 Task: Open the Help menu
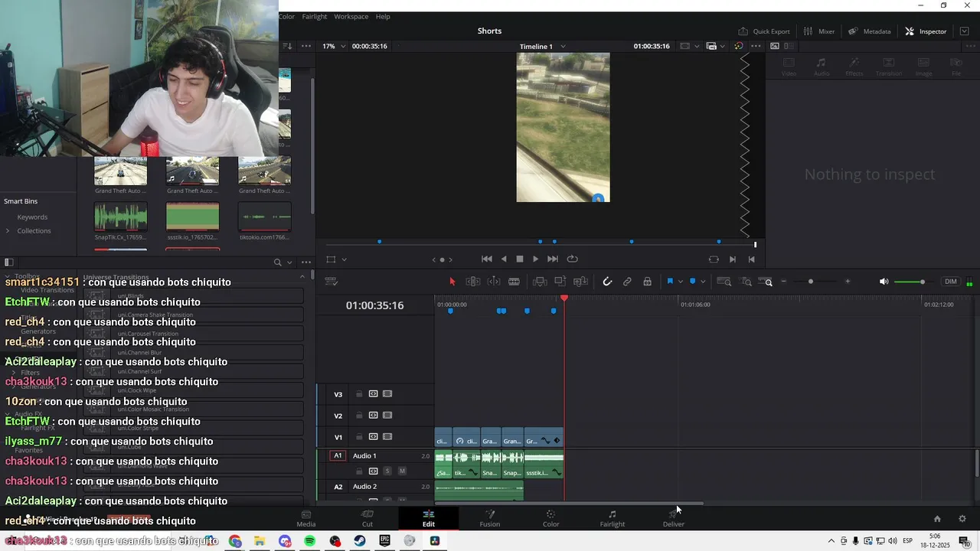(383, 16)
